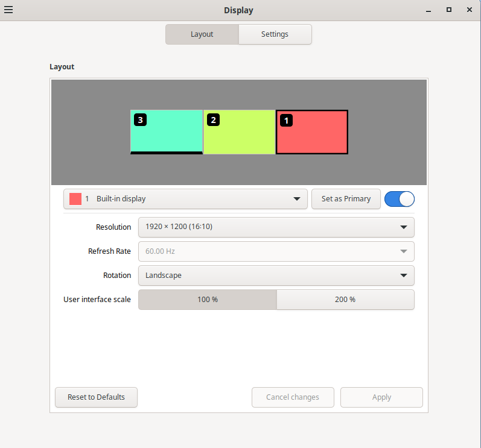
Task: Select 200 % user interface scale
Action: [x=345, y=300]
